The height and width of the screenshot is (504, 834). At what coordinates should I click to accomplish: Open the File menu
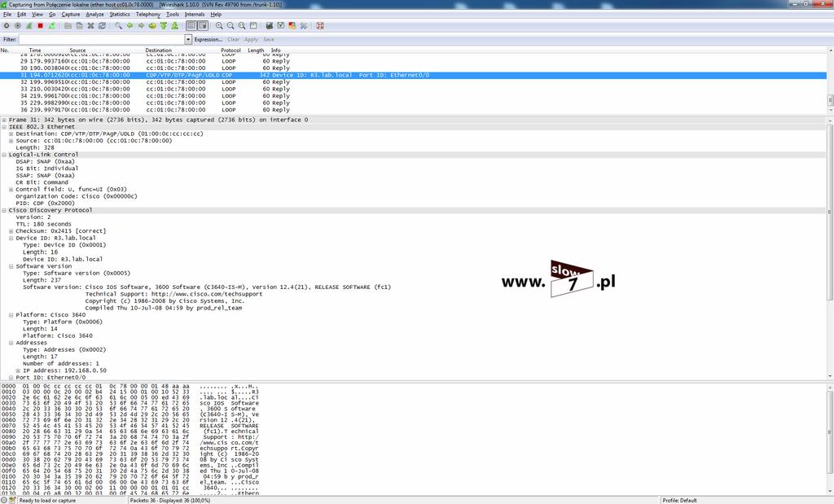point(7,15)
